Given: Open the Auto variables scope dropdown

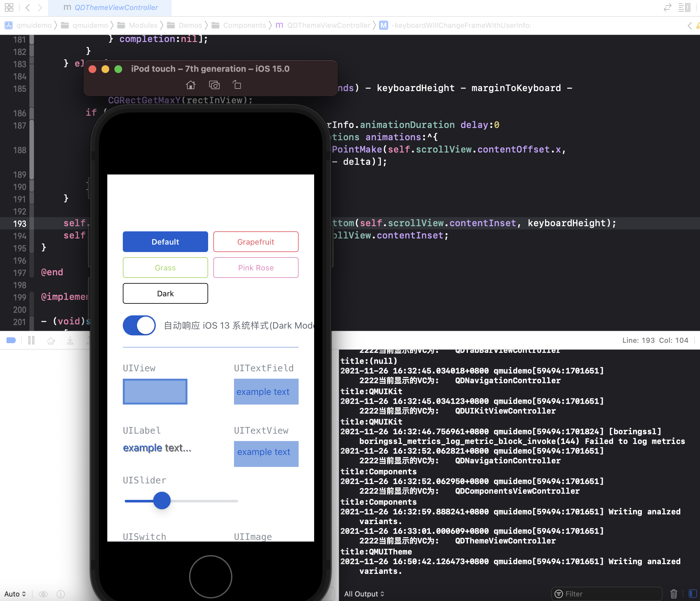Looking at the screenshot, I should [x=15, y=594].
